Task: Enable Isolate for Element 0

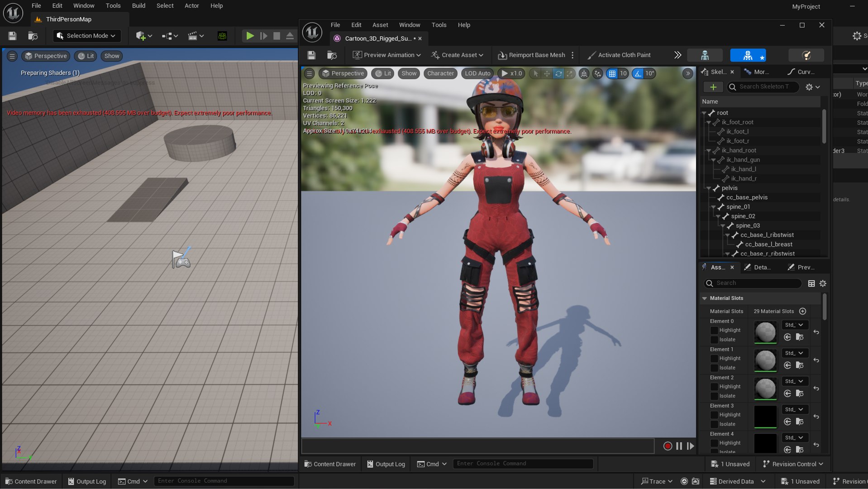Action: click(714, 340)
